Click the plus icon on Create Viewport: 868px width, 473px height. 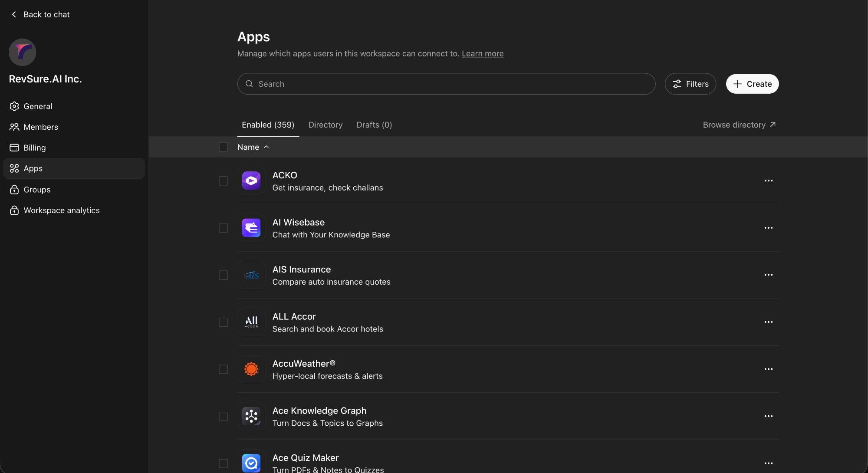pyautogui.click(x=737, y=84)
